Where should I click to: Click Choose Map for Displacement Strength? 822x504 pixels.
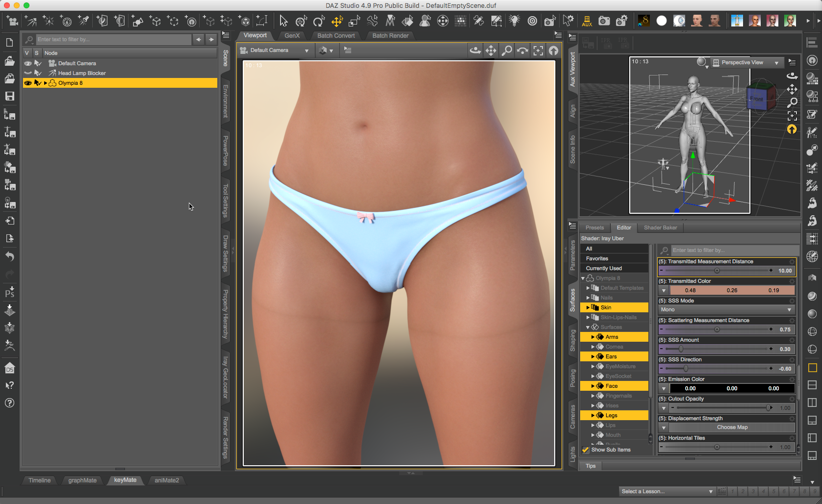[x=732, y=428]
